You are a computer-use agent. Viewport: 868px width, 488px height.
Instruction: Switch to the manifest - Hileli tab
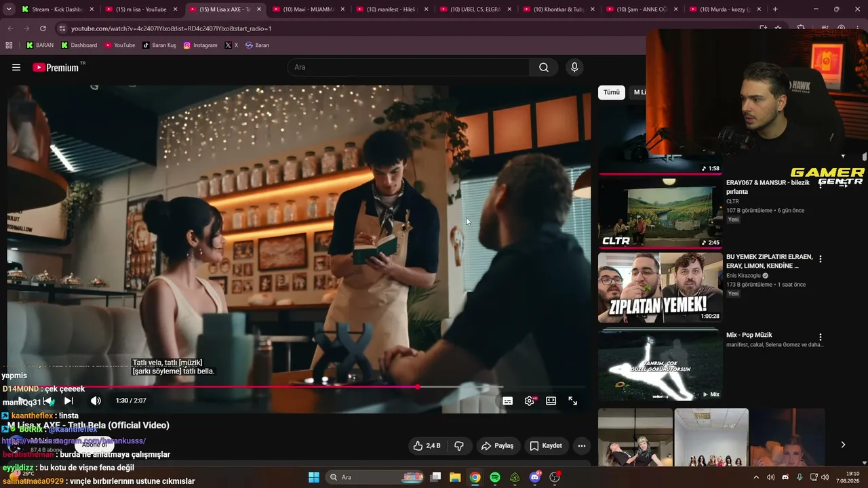(x=392, y=9)
